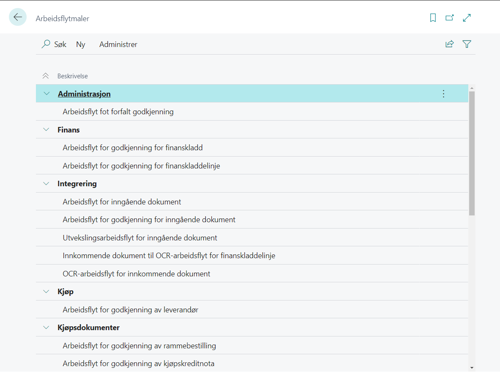
Task: Collapse the Kjøpsdokumenter group
Action: coord(46,328)
